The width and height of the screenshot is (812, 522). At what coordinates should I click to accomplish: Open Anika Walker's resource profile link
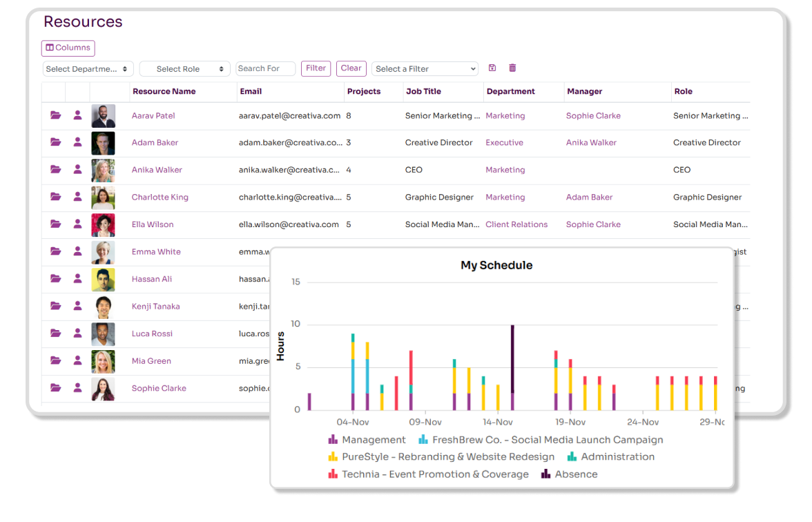click(x=157, y=170)
